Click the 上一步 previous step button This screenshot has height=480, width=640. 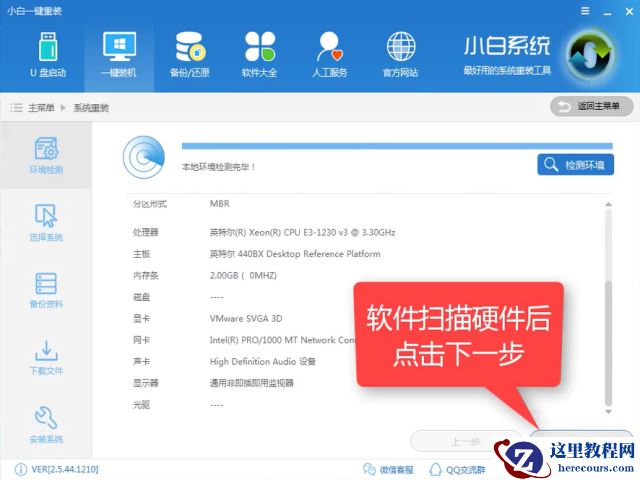[x=465, y=441]
